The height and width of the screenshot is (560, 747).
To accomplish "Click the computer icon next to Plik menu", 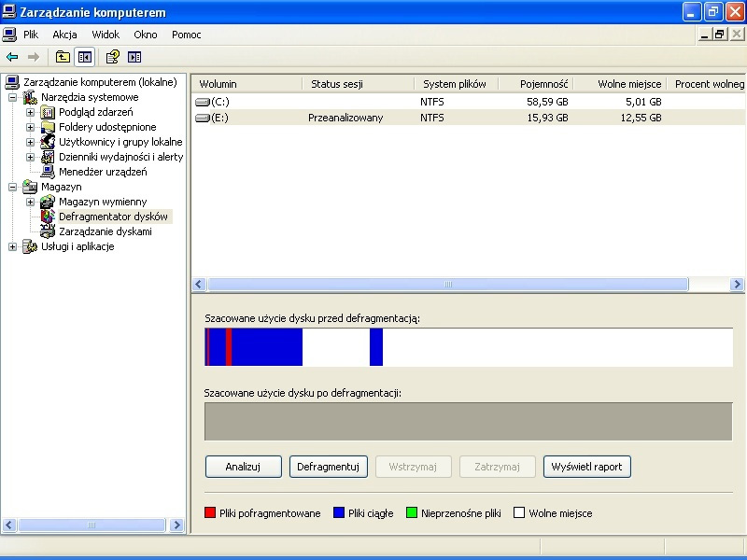I will (9, 35).
